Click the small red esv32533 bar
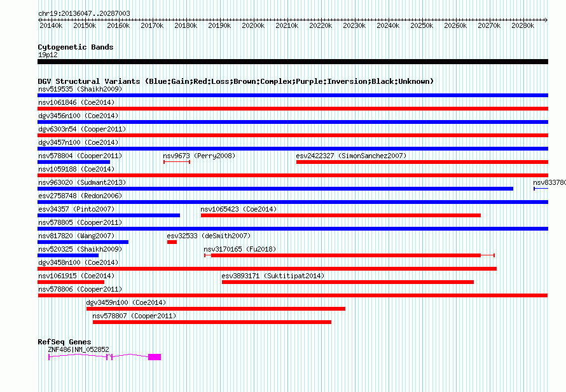Viewport: 566px width, 392px height. [x=172, y=242]
